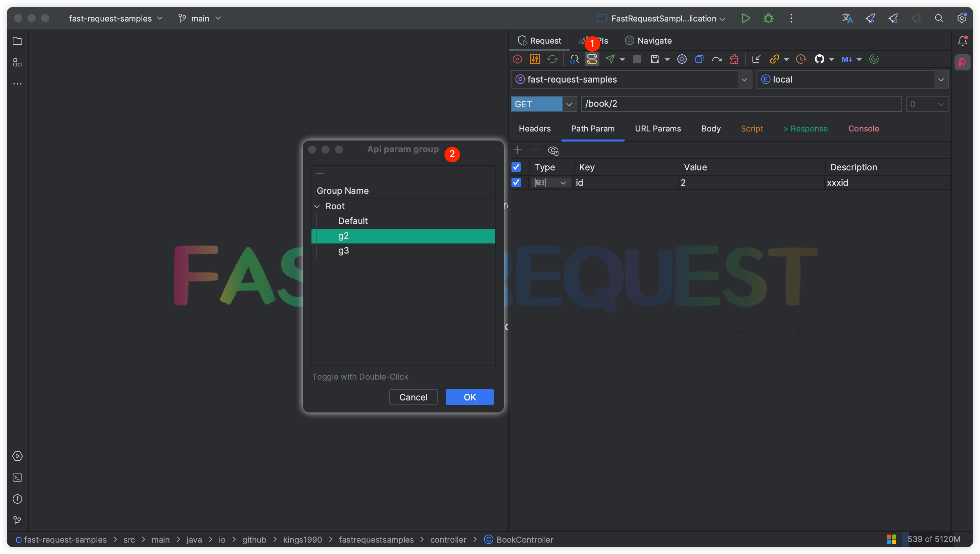Click the param group switch icon
The image size is (980, 554).
click(x=592, y=59)
